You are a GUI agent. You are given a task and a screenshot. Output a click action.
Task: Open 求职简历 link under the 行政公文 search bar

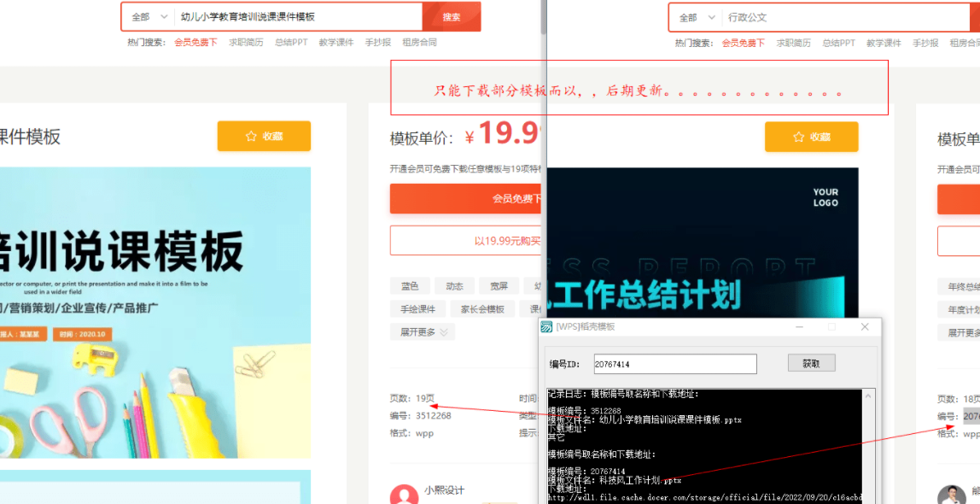[794, 44]
